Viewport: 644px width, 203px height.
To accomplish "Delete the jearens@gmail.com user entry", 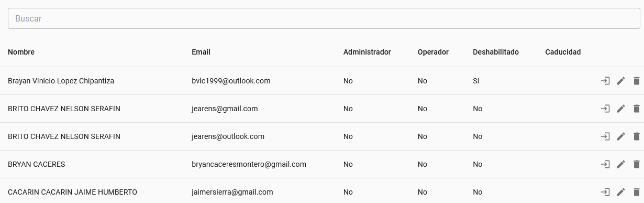I will click(x=637, y=109).
